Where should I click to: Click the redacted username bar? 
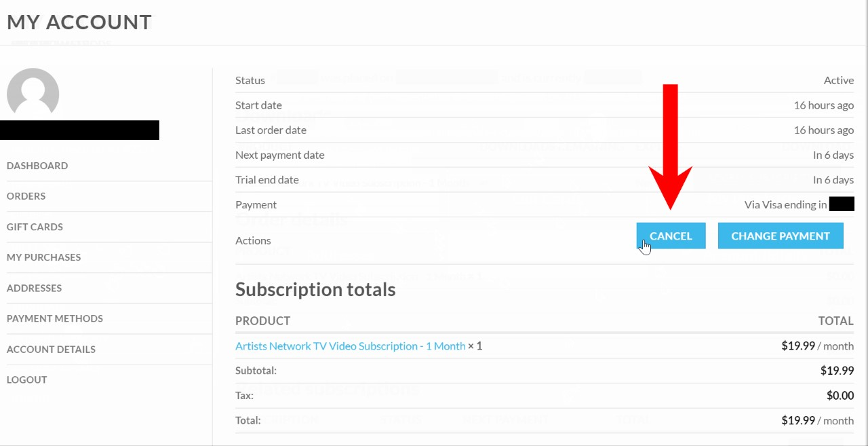(80, 130)
